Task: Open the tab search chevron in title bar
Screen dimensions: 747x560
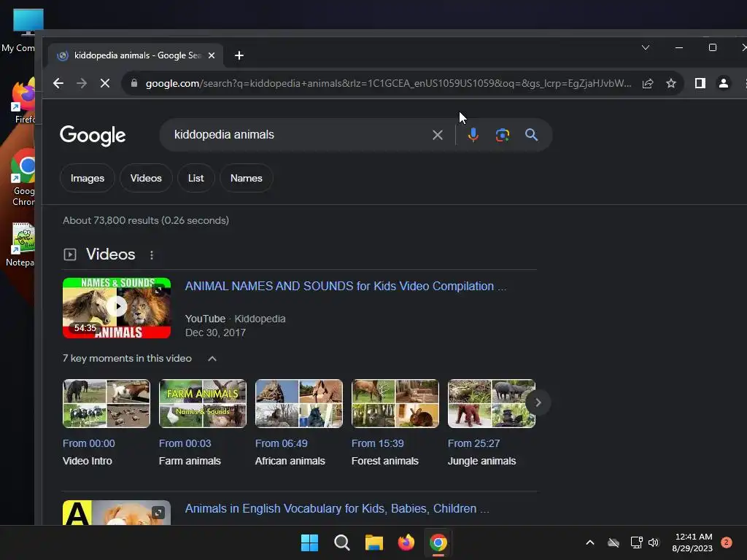Action: click(x=646, y=47)
